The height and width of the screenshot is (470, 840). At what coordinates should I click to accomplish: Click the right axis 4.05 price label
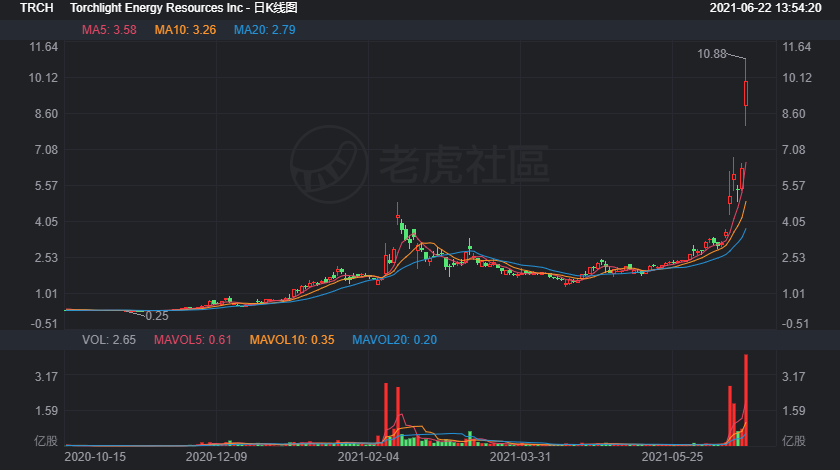tap(794, 222)
